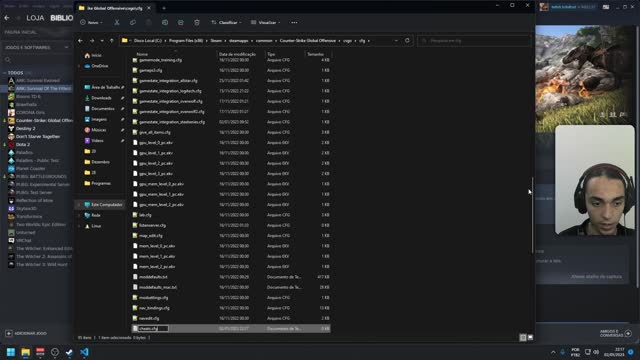Open Visual Studio Code from the taskbar

tap(84, 352)
